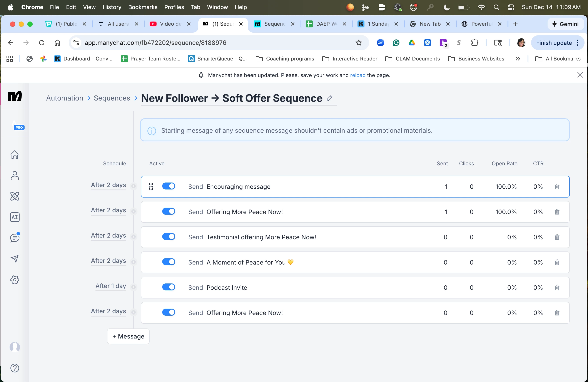Open the Contacts icon in sidebar

click(x=15, y=175)
